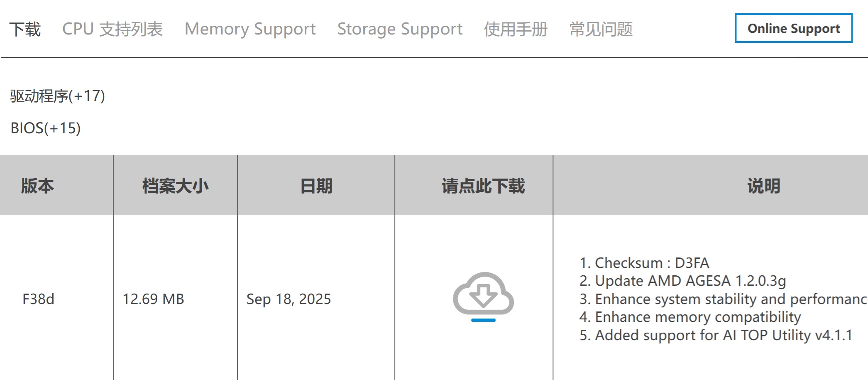Click the 日期 column header
This screenshot has width=868, height=380.
coord(317,186)
